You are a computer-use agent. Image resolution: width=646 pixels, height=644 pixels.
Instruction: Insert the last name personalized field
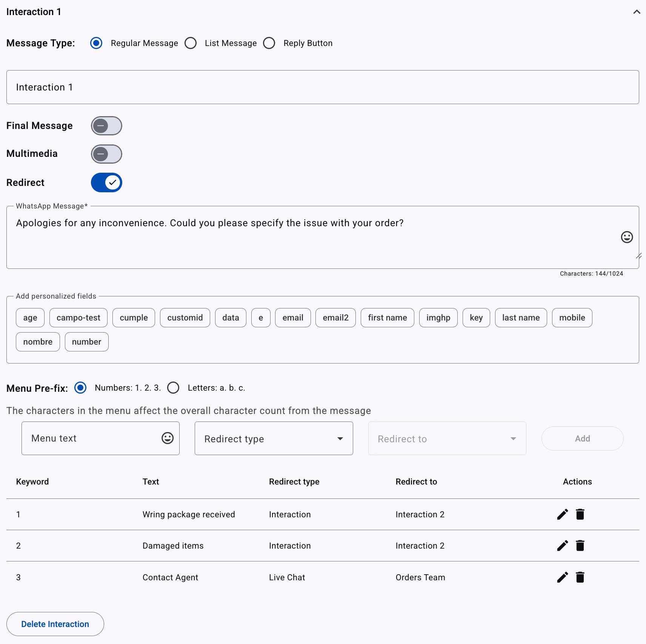(521, 317)
